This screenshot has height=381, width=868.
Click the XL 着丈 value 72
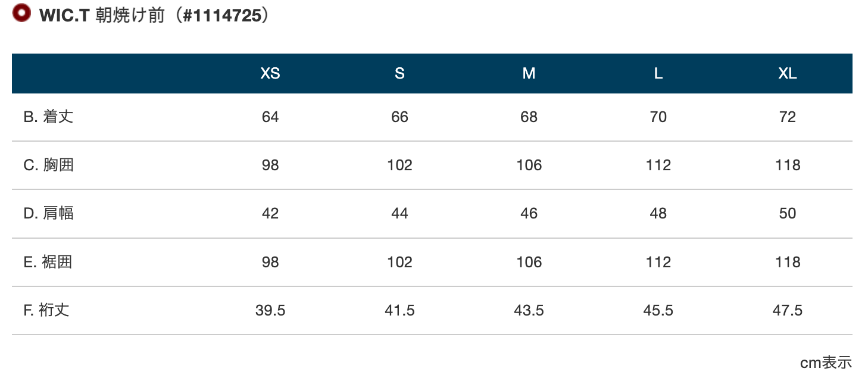(788, 117)
